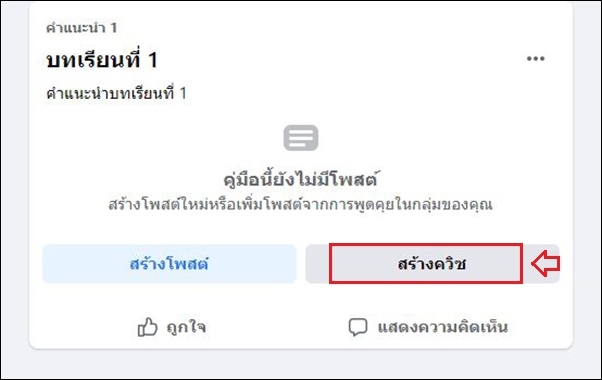Viewport: 602px width, 380px height.
Task: Click the red arrow pointing at สร้างควิซ
Action: coord(546,263)
